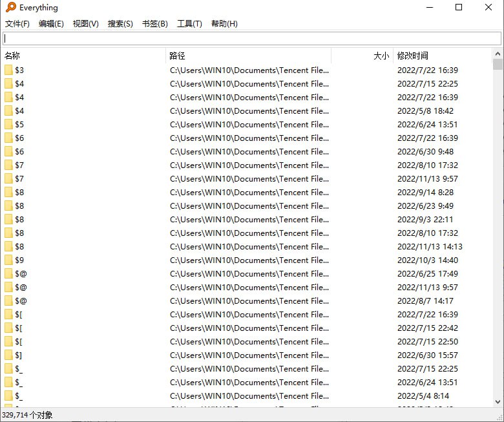Click the 329,714 个对象 status bar text
This screenshot has width=504, height=422.
pyautogui.click(x=27, y=415)
